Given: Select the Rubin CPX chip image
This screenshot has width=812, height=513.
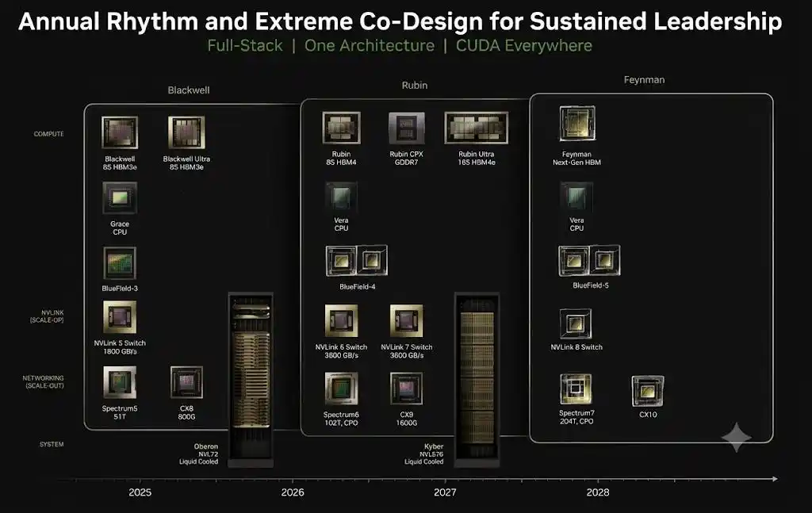Looking at the screenshot, I should click(407, 128).
